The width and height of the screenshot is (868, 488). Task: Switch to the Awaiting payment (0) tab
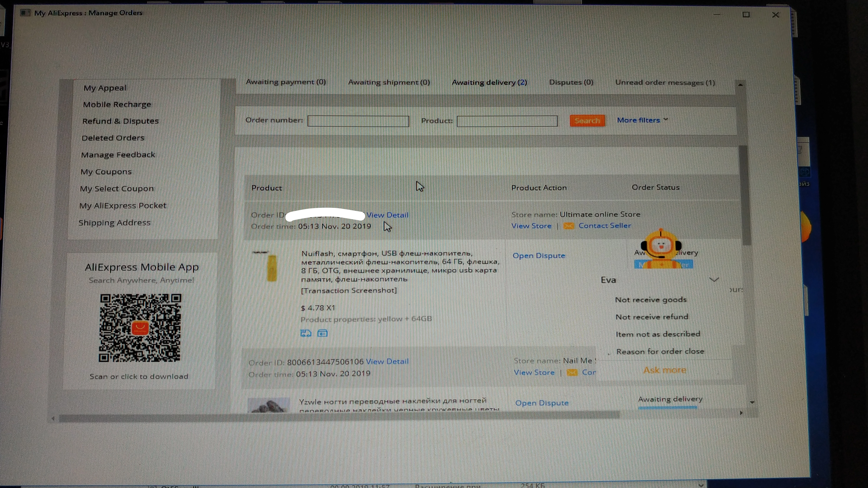click(286, 82)
